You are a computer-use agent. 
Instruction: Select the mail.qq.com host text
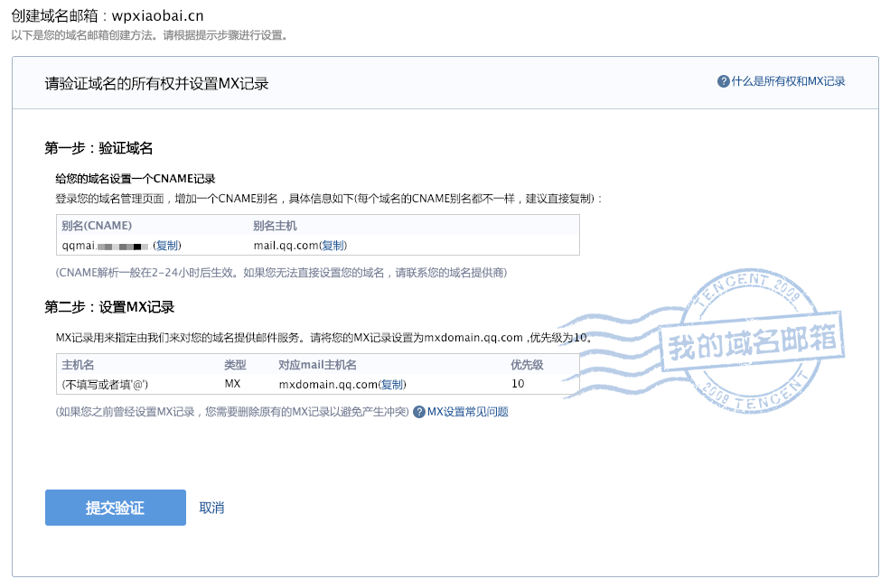click(x=286, y=246)
